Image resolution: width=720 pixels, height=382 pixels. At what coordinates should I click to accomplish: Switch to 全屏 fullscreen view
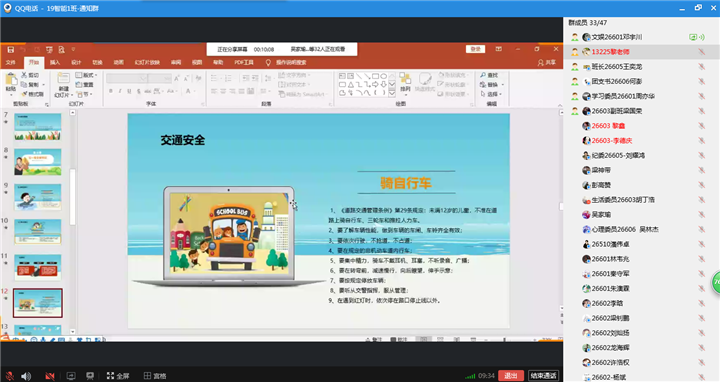click(118, 376)
